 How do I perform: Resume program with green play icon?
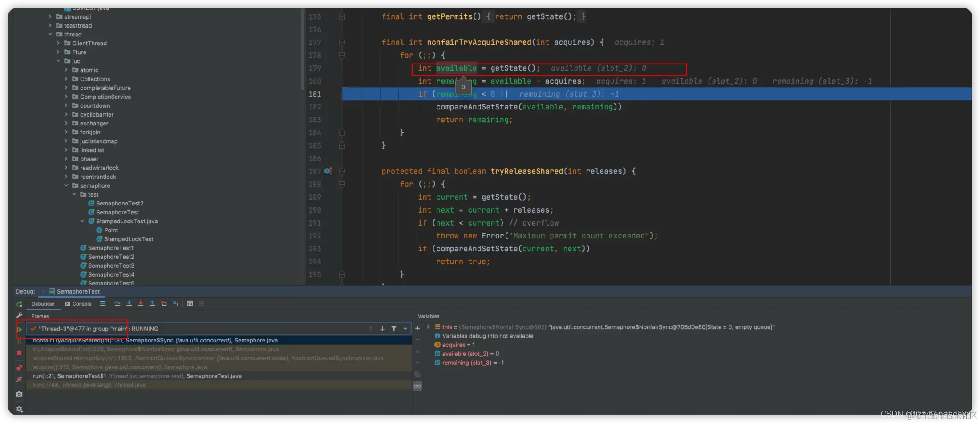pos(20,329)
